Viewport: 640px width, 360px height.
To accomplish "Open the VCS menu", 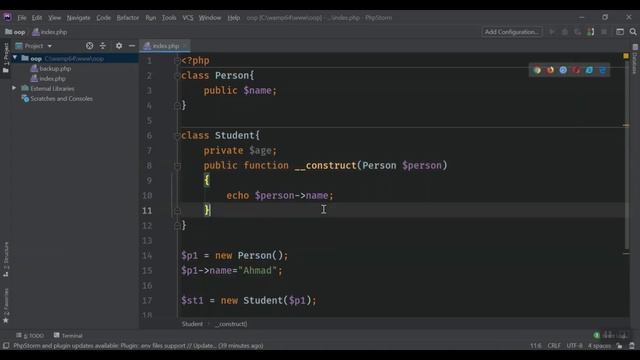I will coord(188,18).
